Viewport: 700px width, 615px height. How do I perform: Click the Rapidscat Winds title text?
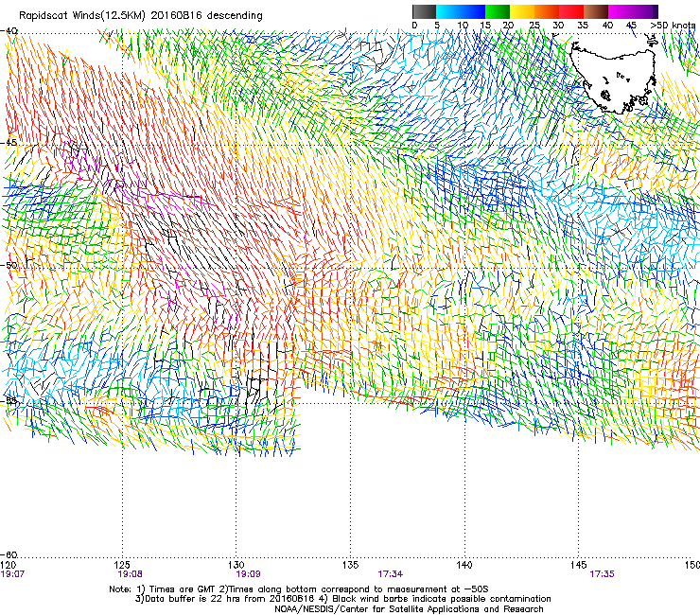pyautogui.click(x=141, y=15)
